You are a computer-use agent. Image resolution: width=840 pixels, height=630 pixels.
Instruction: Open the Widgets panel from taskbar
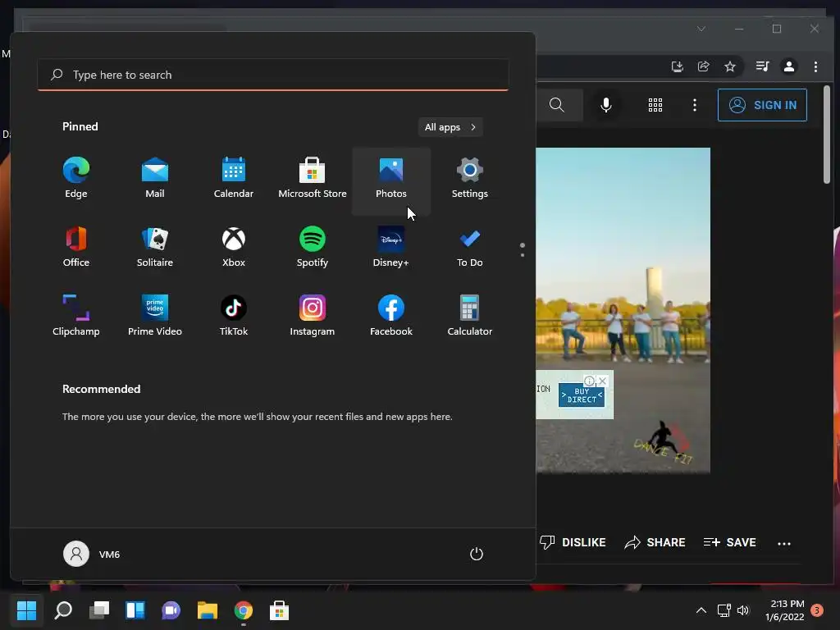(x=135, y=610)
